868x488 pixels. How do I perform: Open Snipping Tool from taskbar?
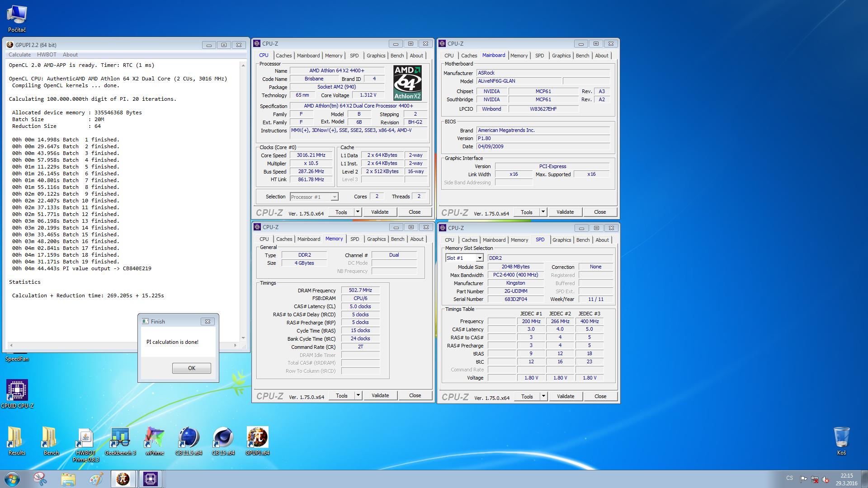coord(40,479)
